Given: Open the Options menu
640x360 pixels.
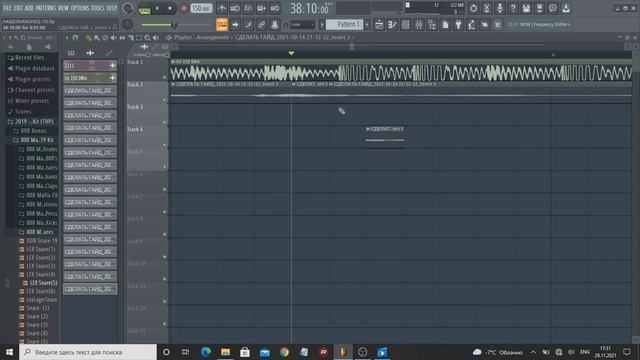Looking at the screenshot, I should 80,8.
